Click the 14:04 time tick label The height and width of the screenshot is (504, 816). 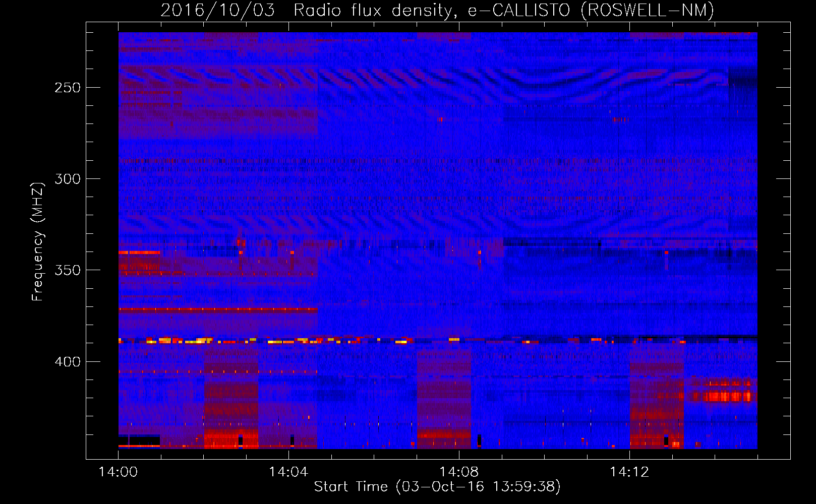(288, 472)
